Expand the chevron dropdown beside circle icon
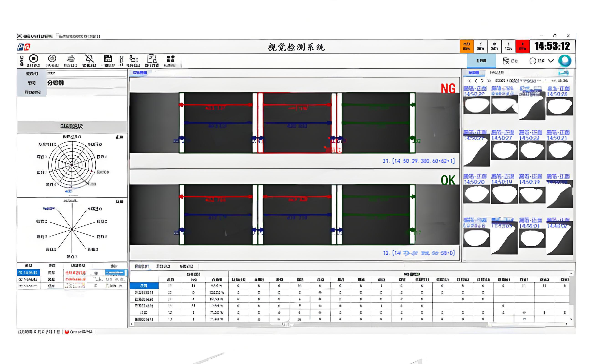 point(551,61)
